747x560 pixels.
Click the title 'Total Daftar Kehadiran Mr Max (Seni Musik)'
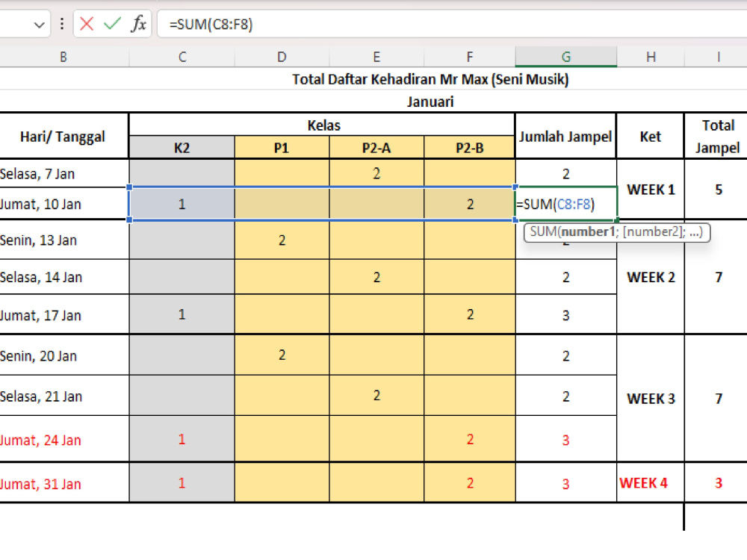click(x=430, y=79)
